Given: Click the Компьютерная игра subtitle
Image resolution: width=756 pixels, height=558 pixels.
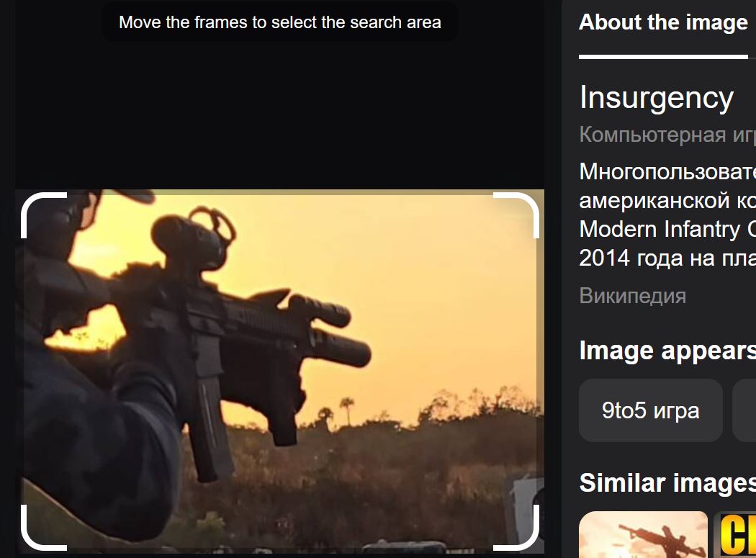Looking at the screenshot, I should pyautogui.click(x=667, y=134).
